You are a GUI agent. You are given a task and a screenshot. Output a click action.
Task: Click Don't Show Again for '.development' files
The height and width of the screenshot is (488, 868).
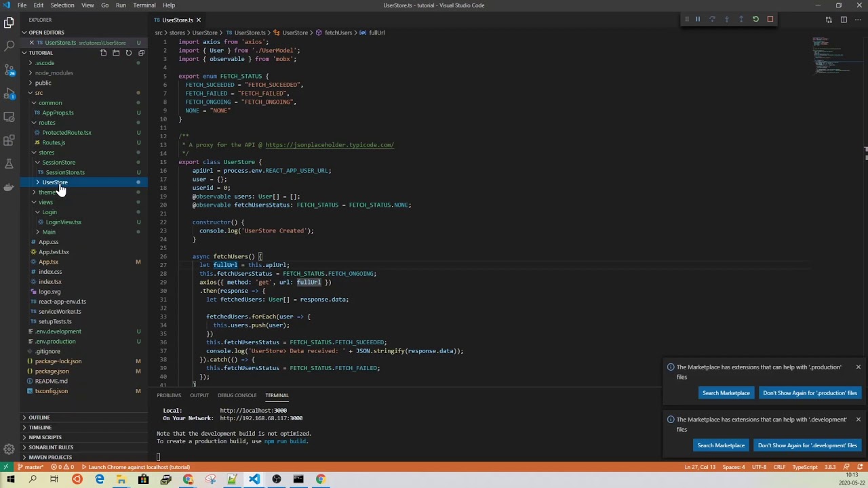[x=807, y=445]
